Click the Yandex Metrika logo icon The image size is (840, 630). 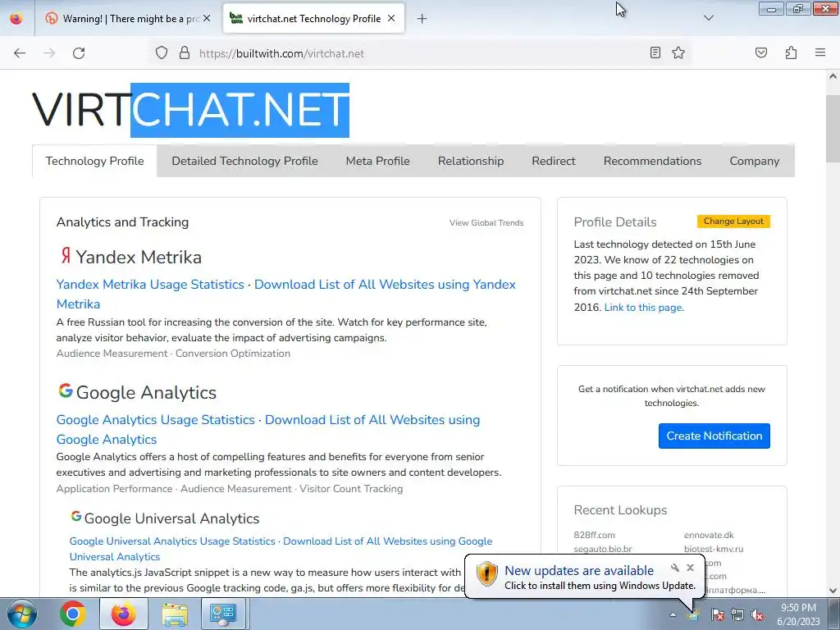[x=66, y=255]
